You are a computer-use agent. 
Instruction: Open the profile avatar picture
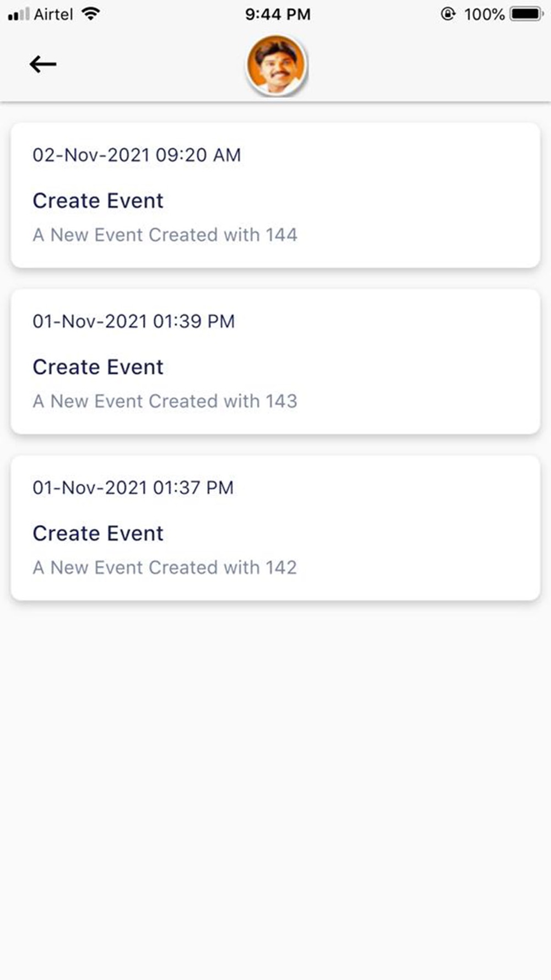[276, 64]
